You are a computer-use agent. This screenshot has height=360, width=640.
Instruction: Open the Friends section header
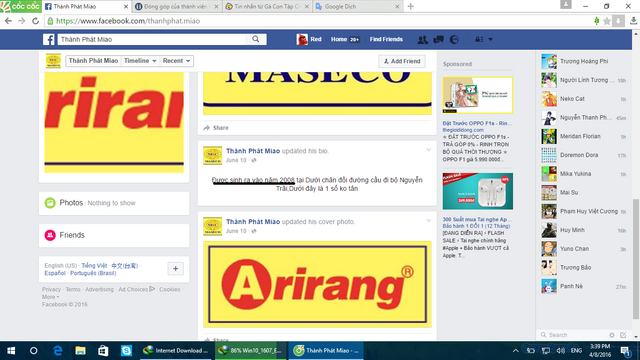pyautogui.click(x=72, y=235)
